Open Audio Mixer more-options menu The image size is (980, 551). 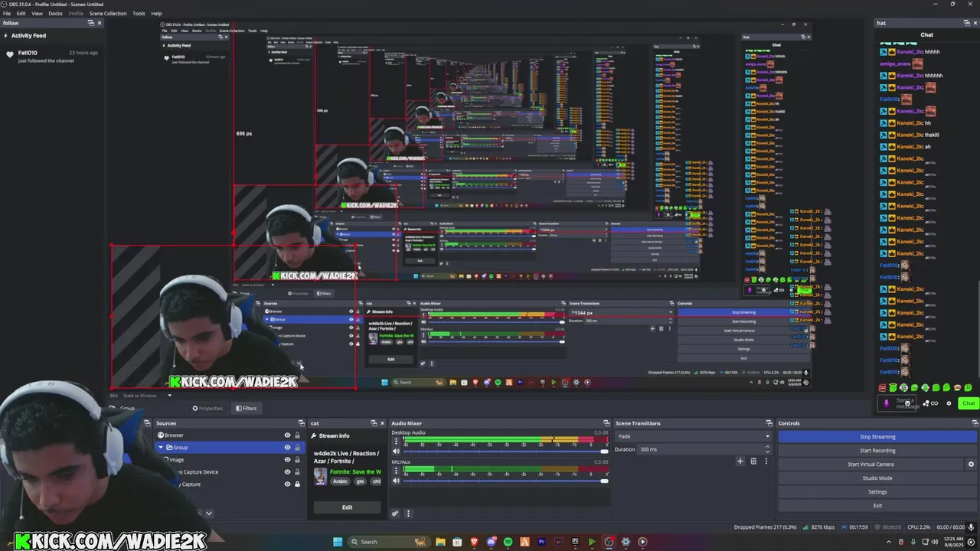tap(408, 514)
